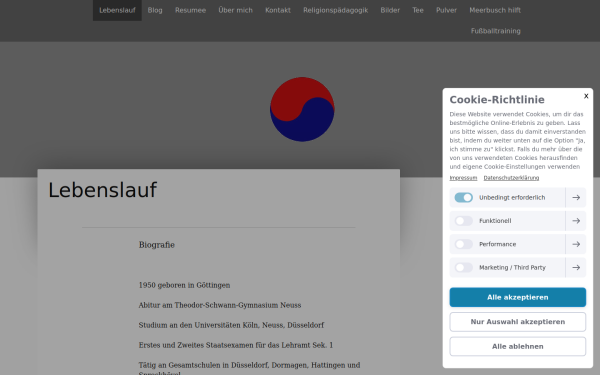600x375 pixels.
Task: Enable the Performance cookies switch
Action: click(463, 244)
